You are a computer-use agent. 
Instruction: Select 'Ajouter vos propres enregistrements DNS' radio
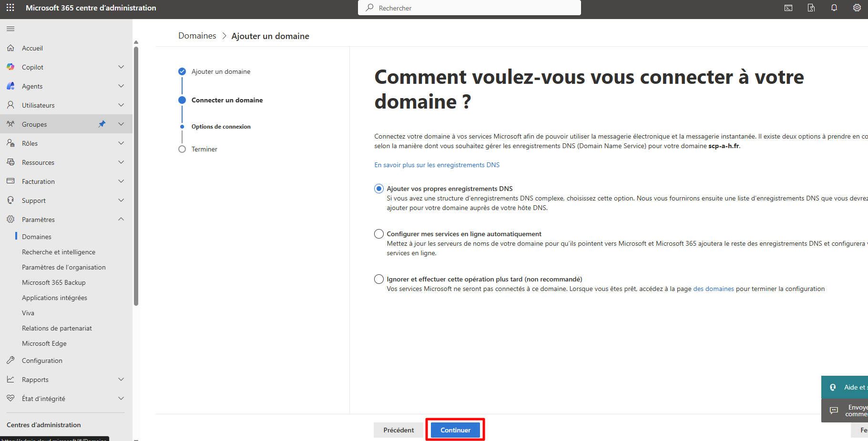click(379, 189)
